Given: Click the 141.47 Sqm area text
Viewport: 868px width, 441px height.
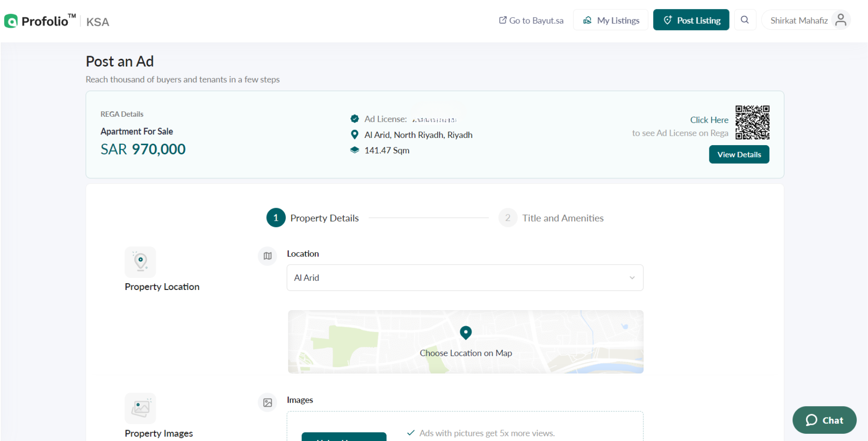Looking at the screenshot, I should coord(387,150).
